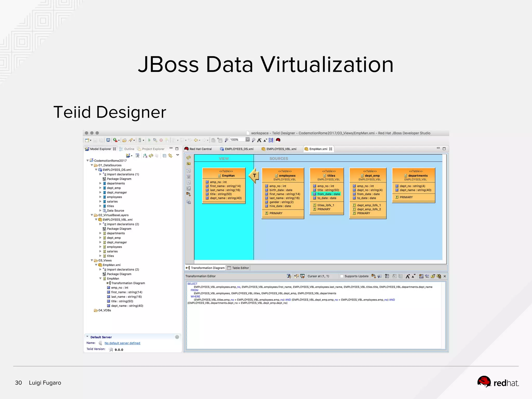Image resolution: width=532 pixels, height=399 pixels.
Task: Click the diagram layout icon in main toolbar
Action: (271, 140)
